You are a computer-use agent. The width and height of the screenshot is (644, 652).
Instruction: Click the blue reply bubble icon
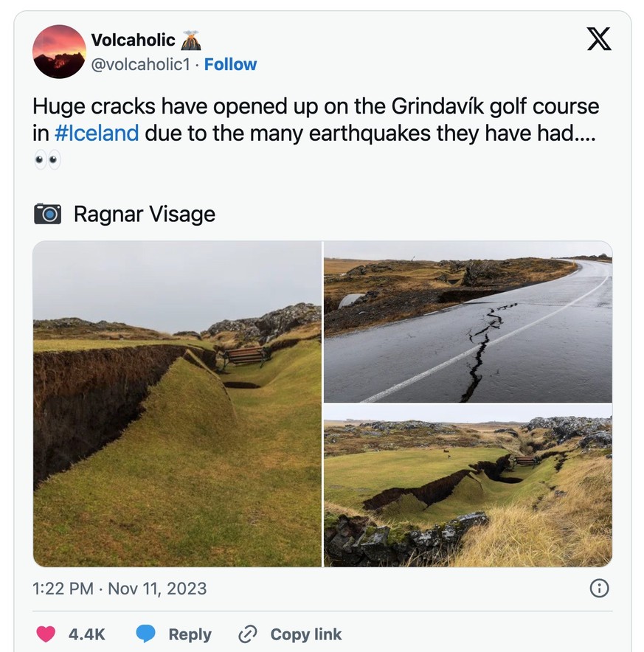pyautogui.click(x=145, y=634)
